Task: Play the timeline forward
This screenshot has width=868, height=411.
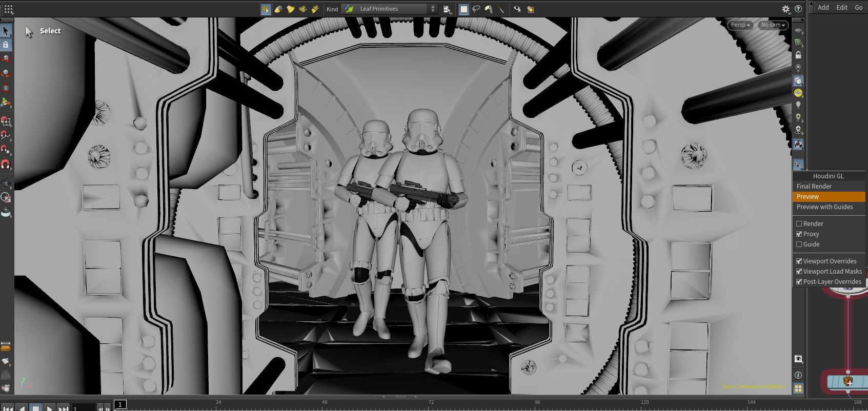Action: point(49,408)
